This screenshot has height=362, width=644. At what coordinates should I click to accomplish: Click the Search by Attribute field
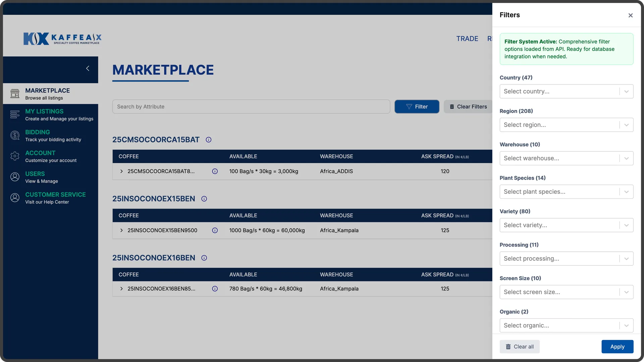[251, 107]
